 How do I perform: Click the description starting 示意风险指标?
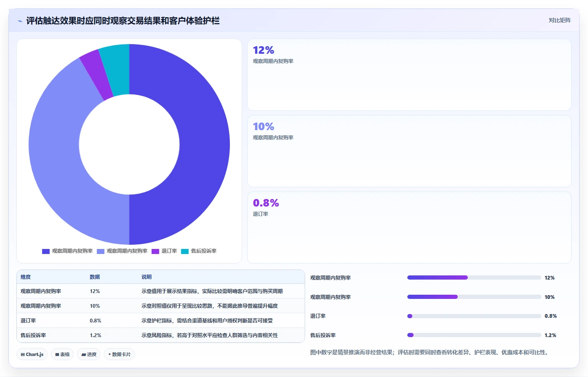[209, 335]
